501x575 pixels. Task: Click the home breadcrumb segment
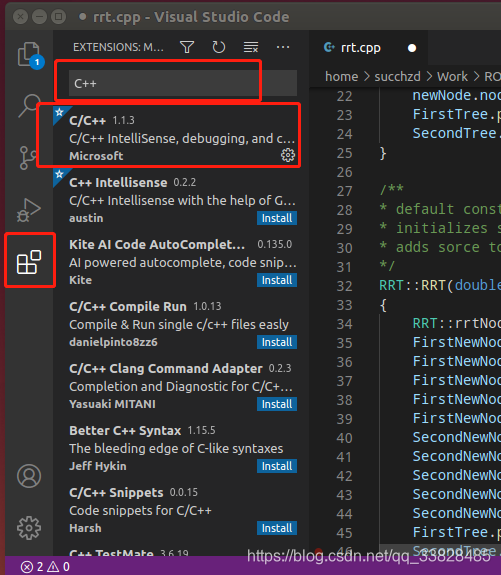tap(341, 77)
